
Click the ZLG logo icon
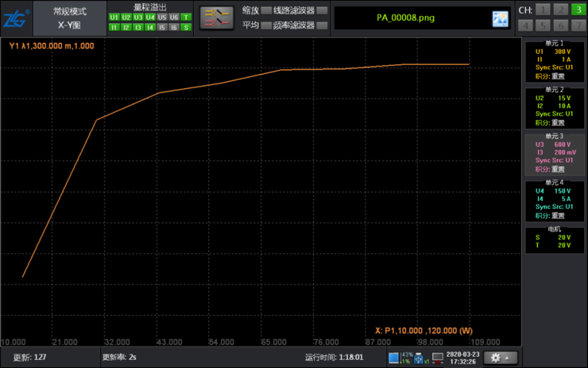(16, 18)
